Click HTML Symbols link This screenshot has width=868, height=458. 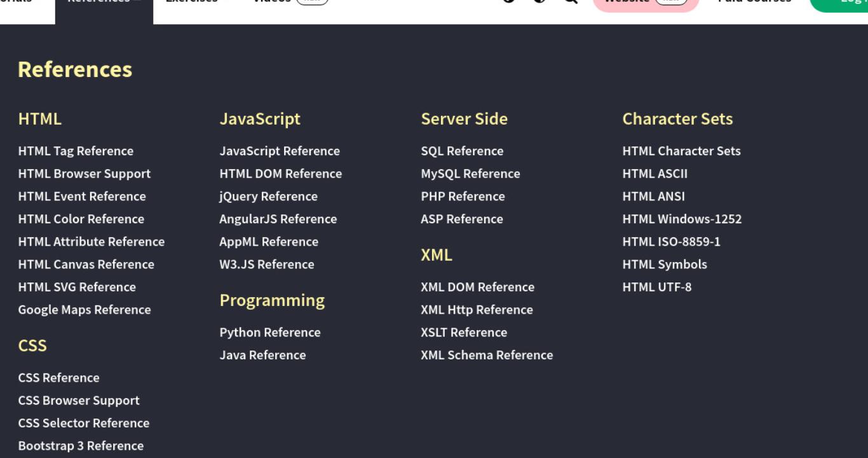665,265
